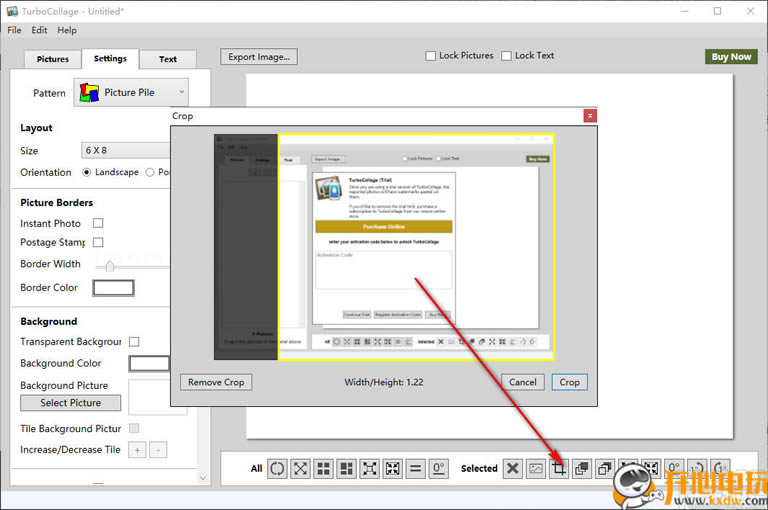Select the Landscape orientation radio button
This screenshot has height=510, width=768.
pyautogui.click(x=87, y=172)
